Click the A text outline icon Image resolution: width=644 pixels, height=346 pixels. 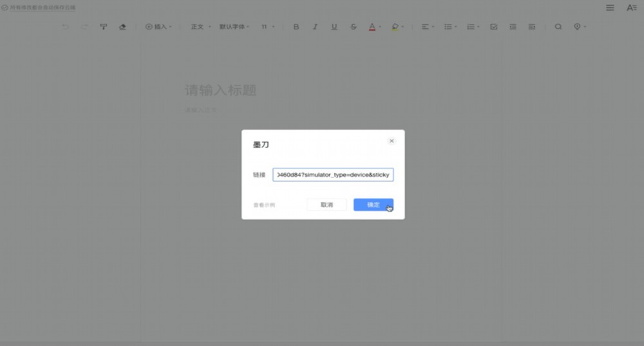(x=631, y=8)
